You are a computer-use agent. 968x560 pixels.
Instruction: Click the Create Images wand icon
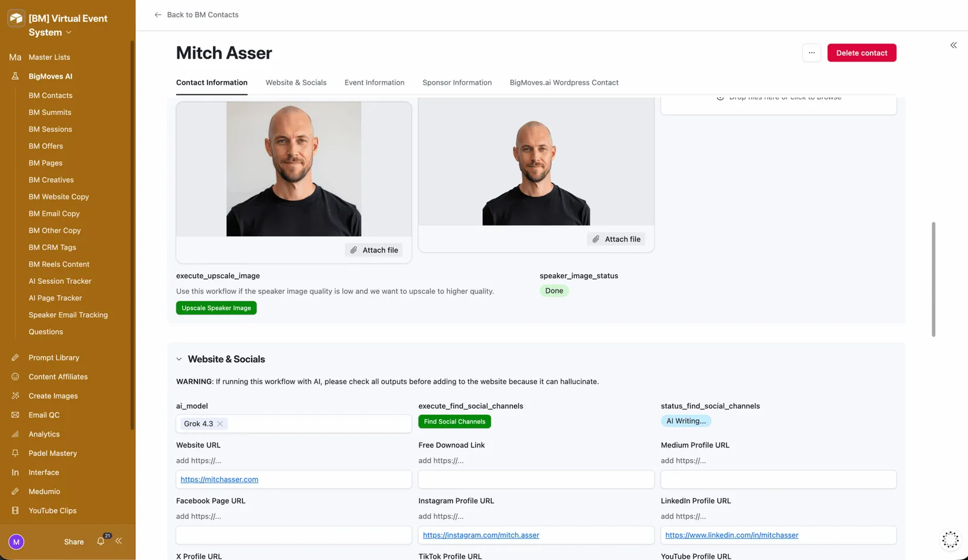[15, 396]
